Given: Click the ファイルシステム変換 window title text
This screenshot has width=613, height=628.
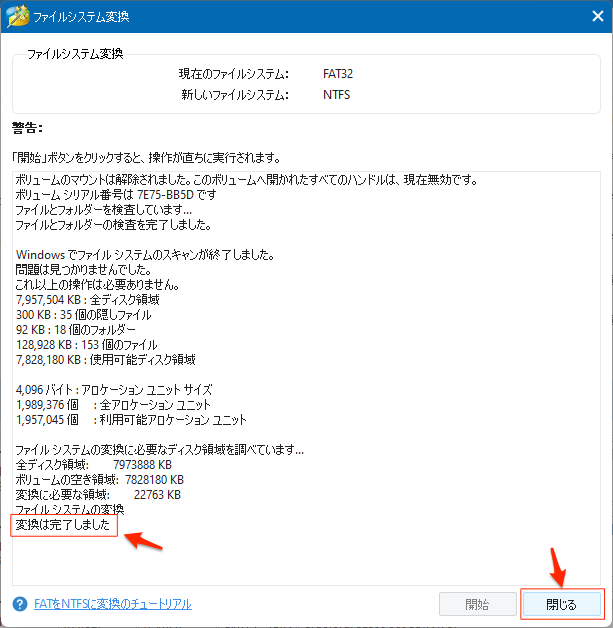Looking at the screenshot, I should coord(83,17).
